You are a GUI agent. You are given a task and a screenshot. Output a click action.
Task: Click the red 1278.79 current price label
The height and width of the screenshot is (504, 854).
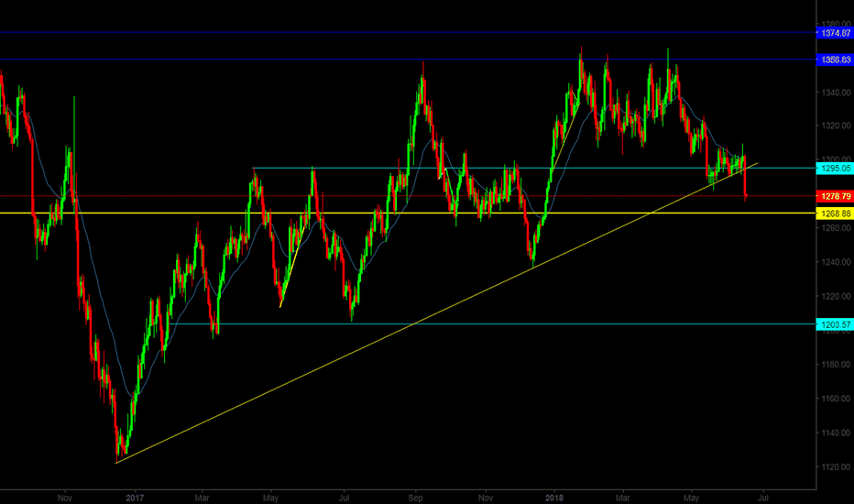[x=835, y=196]
